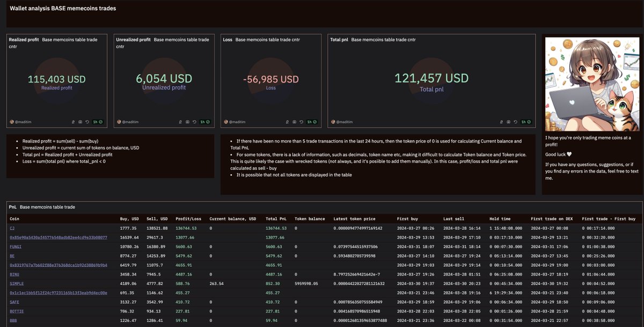Open the PnL table title link
This screenshot has height=327, width=644.
point(13,207)
